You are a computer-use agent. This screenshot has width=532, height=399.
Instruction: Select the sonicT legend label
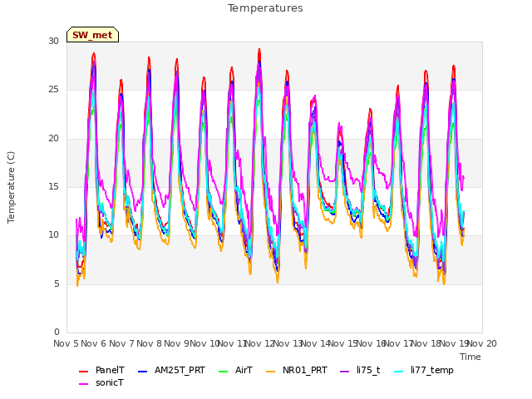(110, 382)
